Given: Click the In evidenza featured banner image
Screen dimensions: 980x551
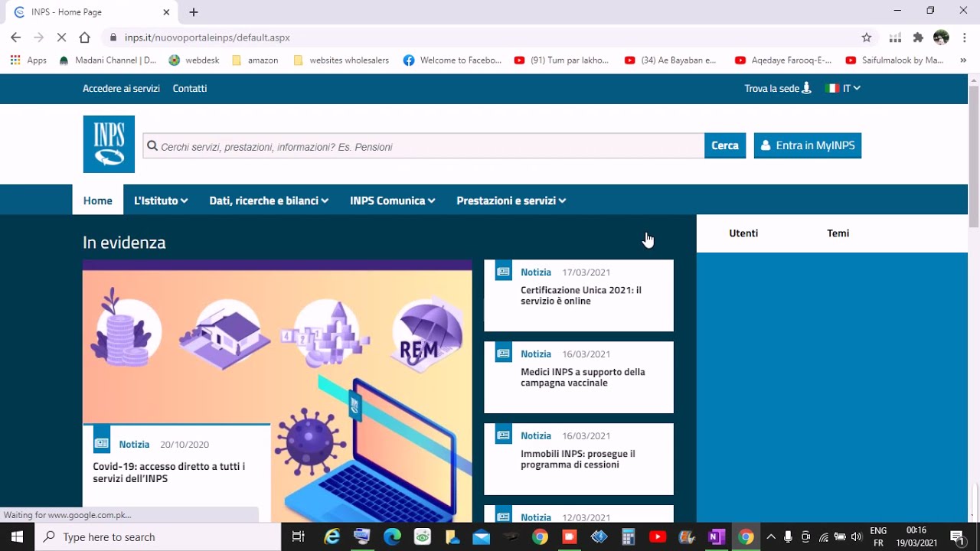Looking at the screenshot, I should pyautogui.click(x=277, y=390).
